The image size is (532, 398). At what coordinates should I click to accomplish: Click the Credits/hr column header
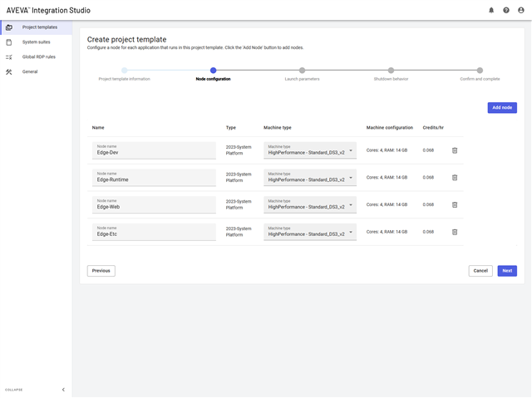(433, 128)
